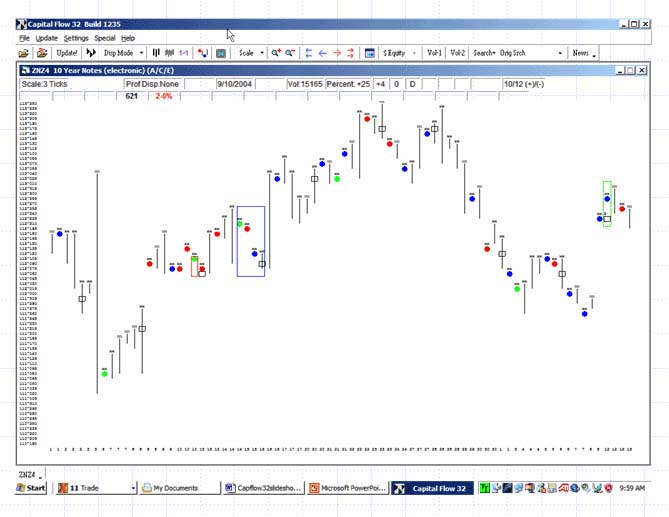Toggle the 1-1 toolbar button

point(184,52)
